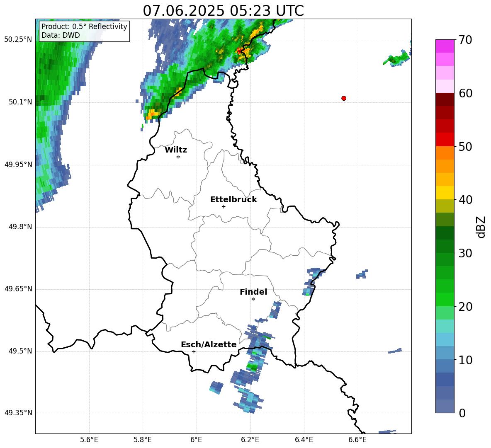491x448 pixels.
Task: Click the bright red colorbar swatch just above 50
Action: tap(445, 140)
